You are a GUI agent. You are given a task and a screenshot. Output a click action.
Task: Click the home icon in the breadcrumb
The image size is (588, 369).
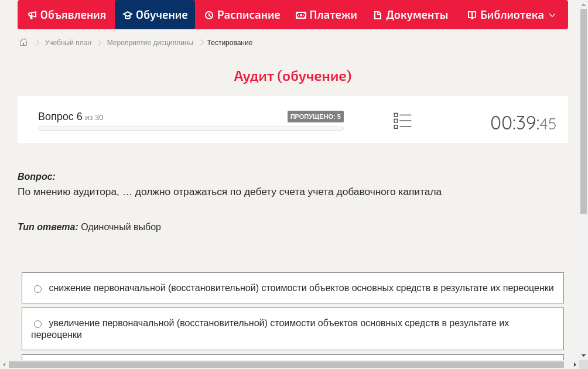pyautogui.click(x=23, y=42)
